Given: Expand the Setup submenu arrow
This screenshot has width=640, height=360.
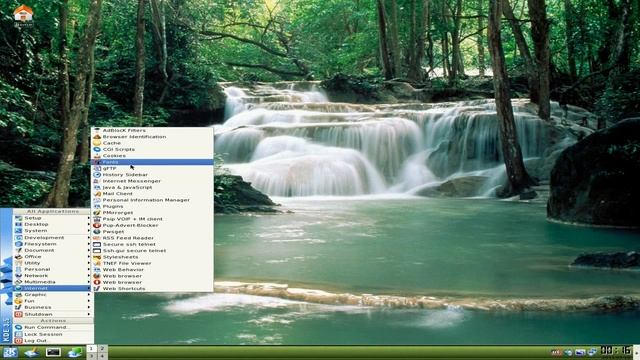Looking at the screenshot, I should 89,218.
